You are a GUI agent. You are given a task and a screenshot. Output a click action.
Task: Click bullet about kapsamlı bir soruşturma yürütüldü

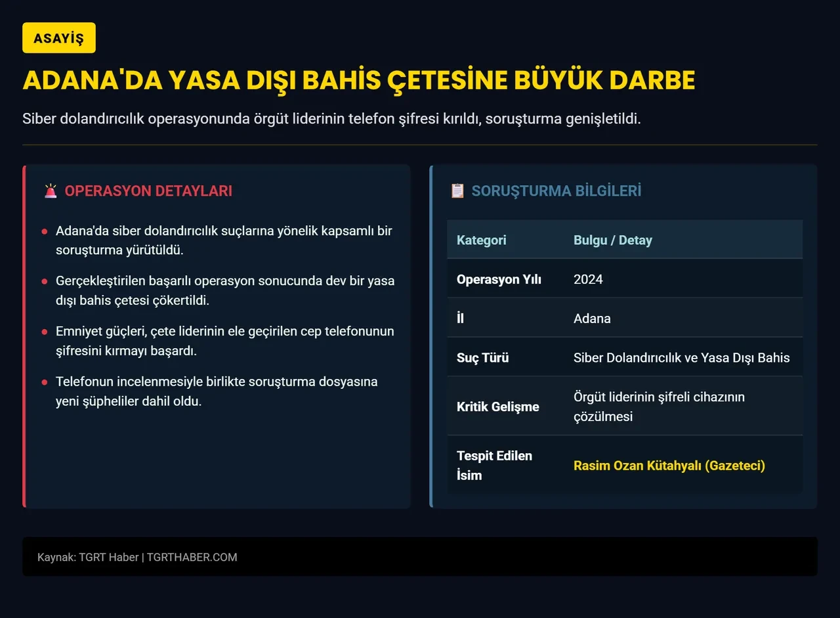coord(224,240)
